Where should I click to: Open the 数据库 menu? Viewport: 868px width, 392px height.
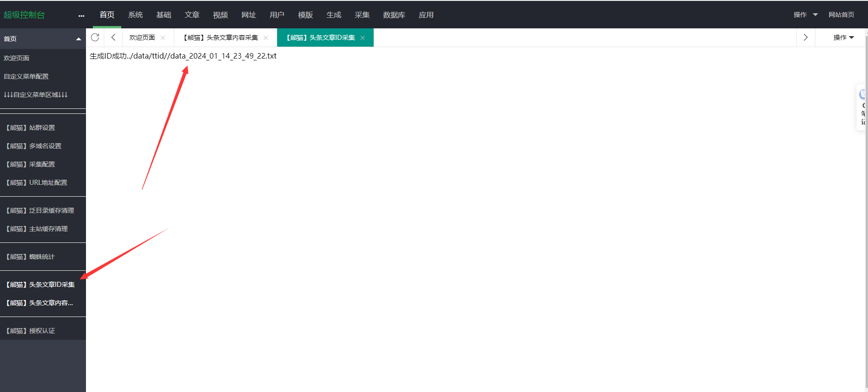point(394,15)
